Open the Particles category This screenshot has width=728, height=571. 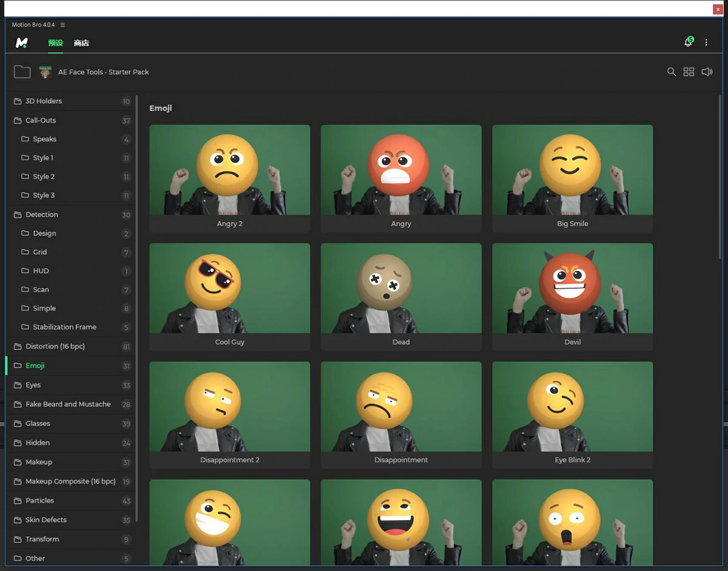tap(72, 501)
